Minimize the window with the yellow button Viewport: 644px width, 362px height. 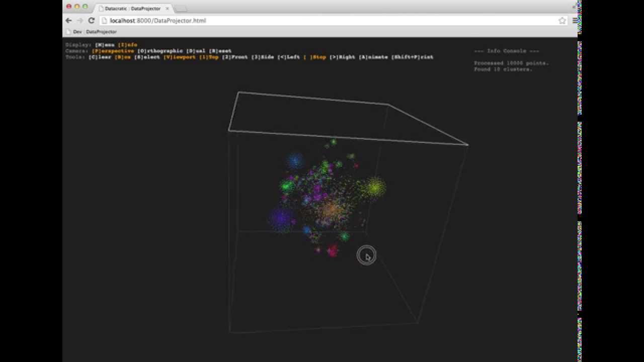point(77,7)
